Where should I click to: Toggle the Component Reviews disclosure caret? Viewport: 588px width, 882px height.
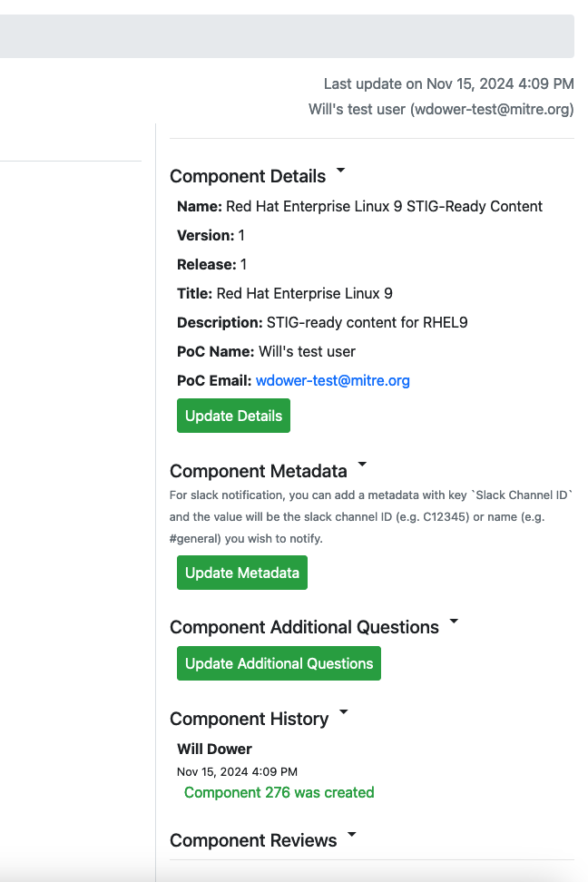(351, 835)
